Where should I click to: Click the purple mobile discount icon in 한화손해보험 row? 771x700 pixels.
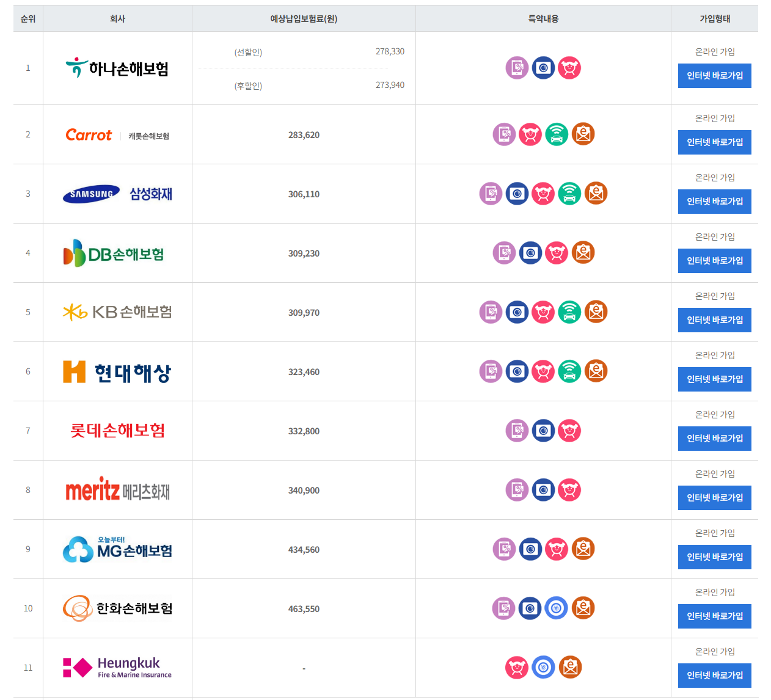(x=503, y=608)
